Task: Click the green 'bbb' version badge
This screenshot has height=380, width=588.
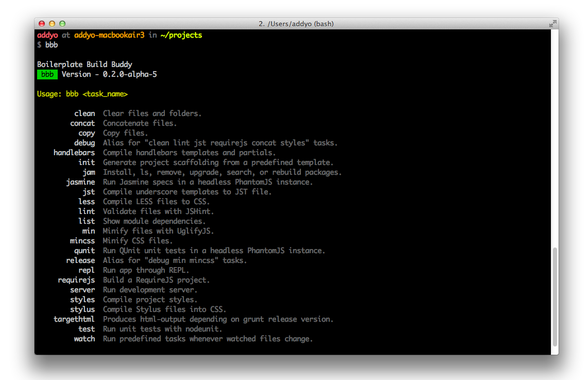Action: click(x=47, y=74)
